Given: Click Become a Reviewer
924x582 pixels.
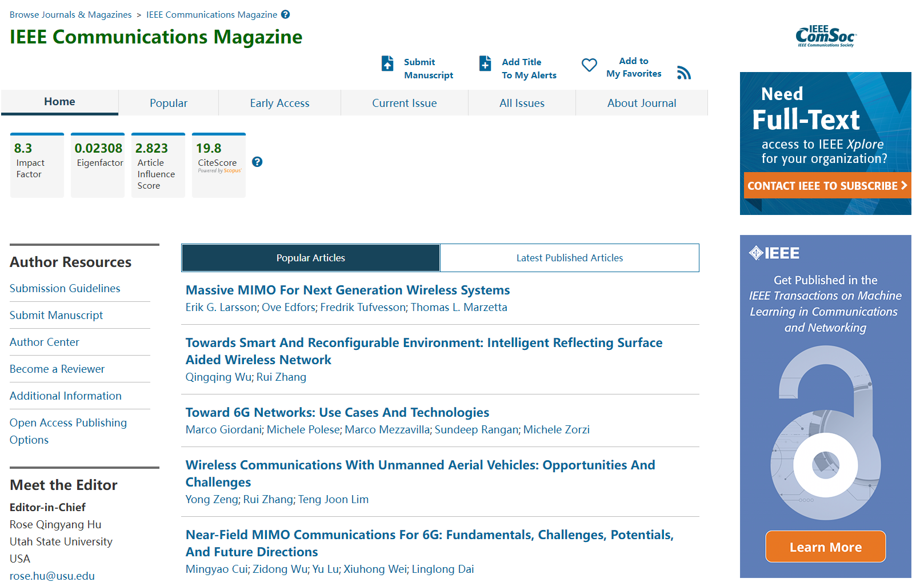Looking at the screenshot, I should pos(57,369).
